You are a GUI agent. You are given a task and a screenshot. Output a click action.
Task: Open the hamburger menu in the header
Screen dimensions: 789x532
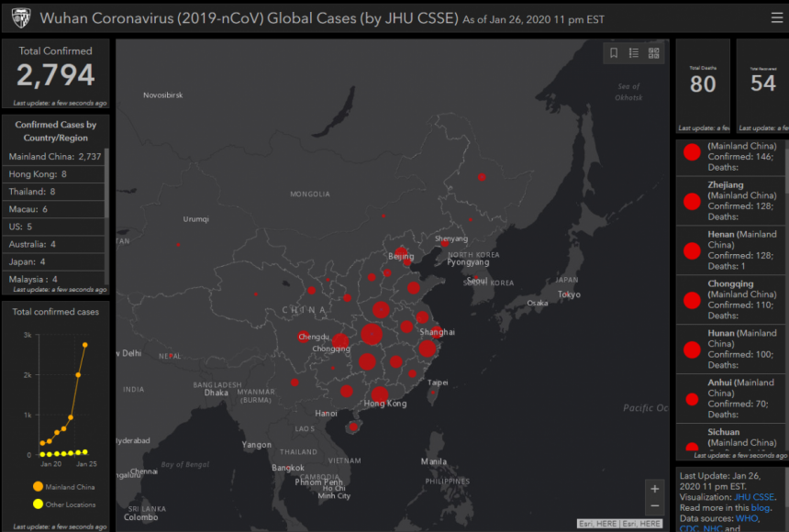[776, 17]
